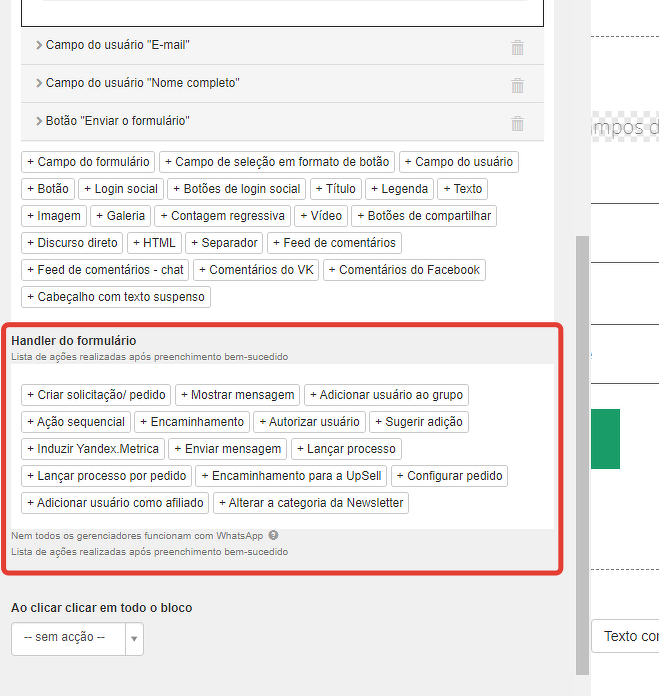
Task: Insert a "Comentários do Facebook" element
Action: pyautogui.click(x=404, y=269)
